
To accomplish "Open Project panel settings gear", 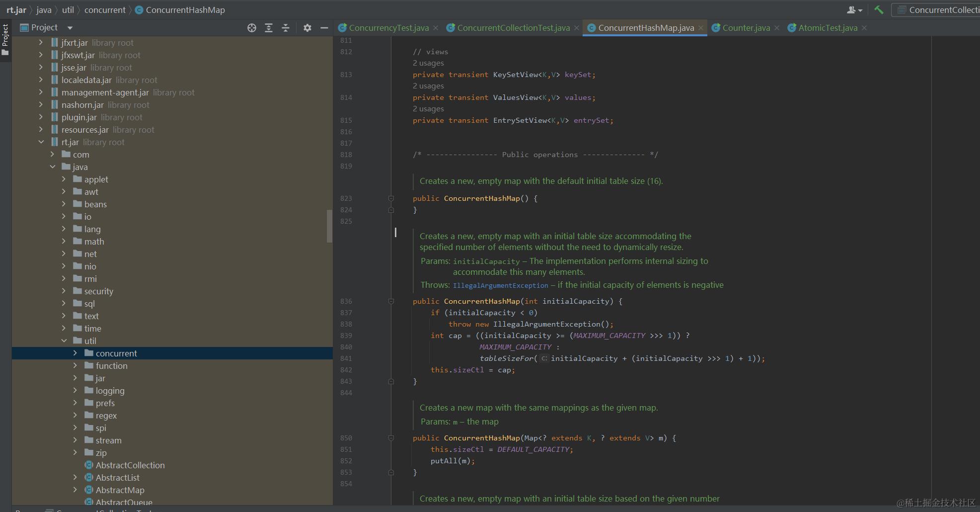I will (x=307, y=28).
